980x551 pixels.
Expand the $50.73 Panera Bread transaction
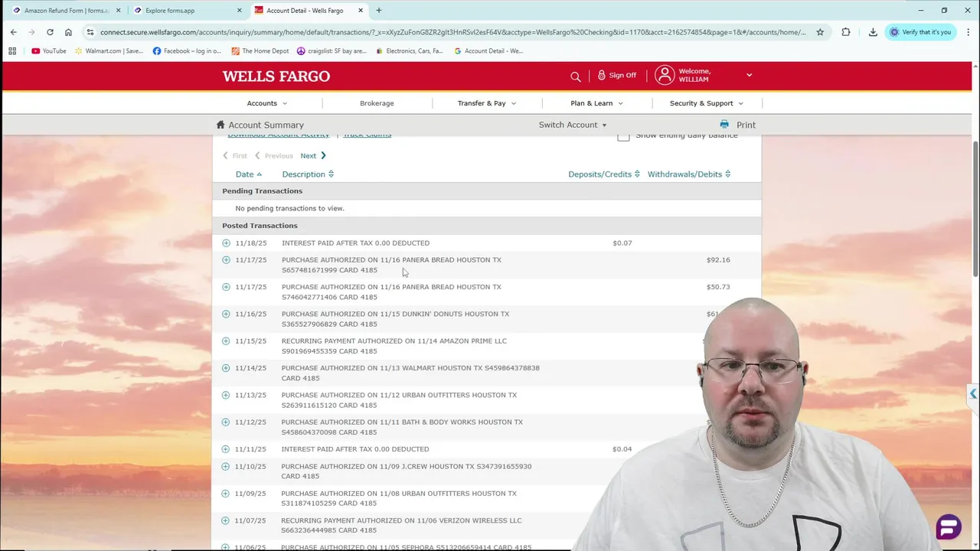[226, 287]
